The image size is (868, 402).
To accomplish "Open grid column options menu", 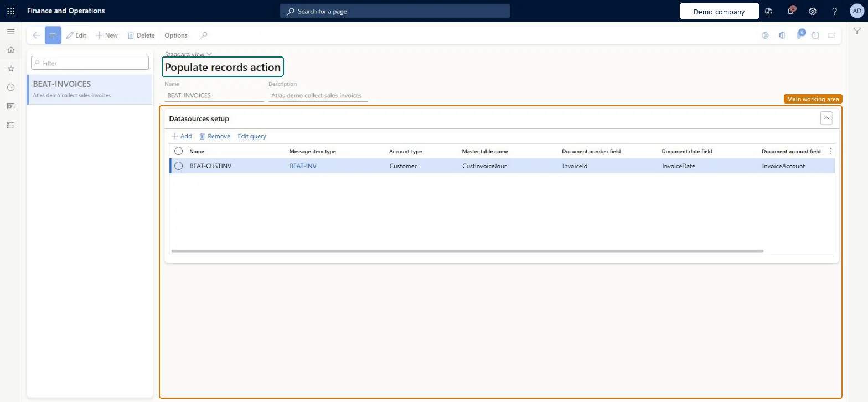I will [x=830, y=151].
